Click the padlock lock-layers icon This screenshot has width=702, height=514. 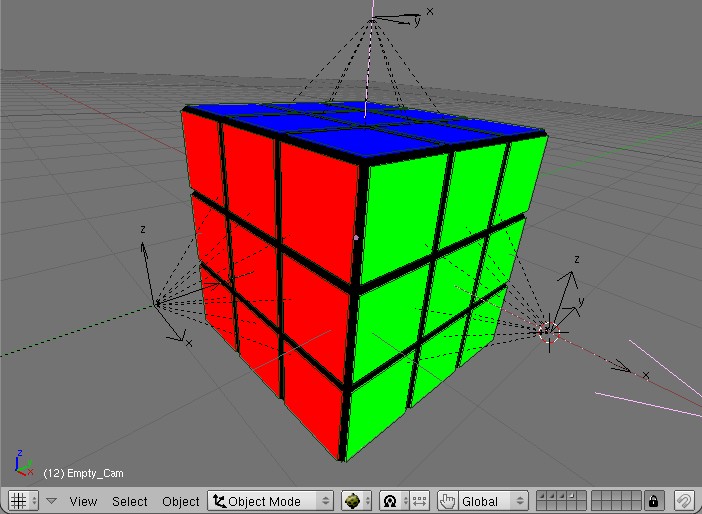(x=653, y=500)
